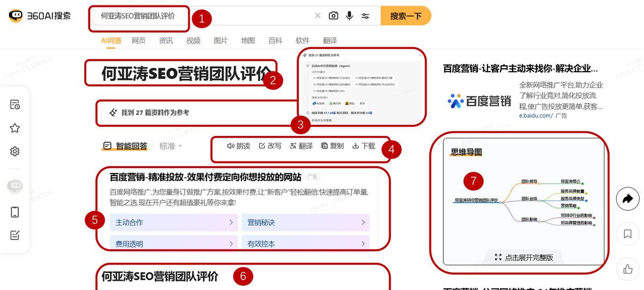Click the robot assistant avatar in sidebar
Screen dimensions: 644x290
[14, 186]
